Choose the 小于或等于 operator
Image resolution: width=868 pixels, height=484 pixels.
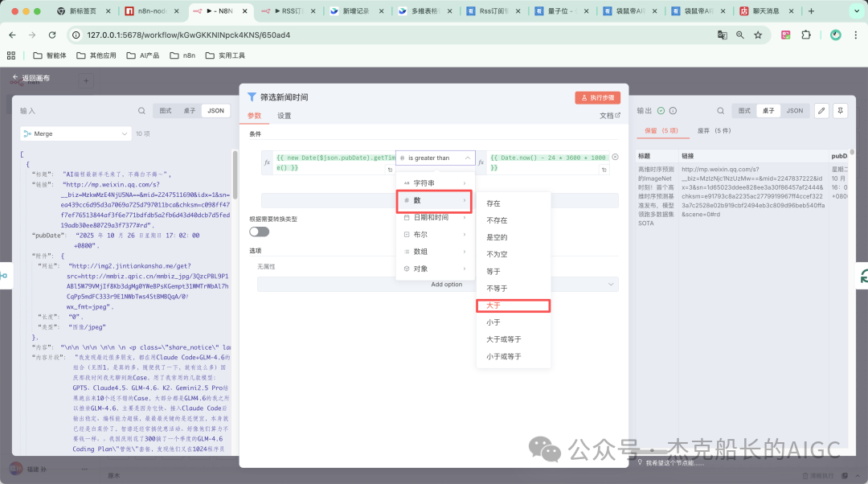point(513,357)
